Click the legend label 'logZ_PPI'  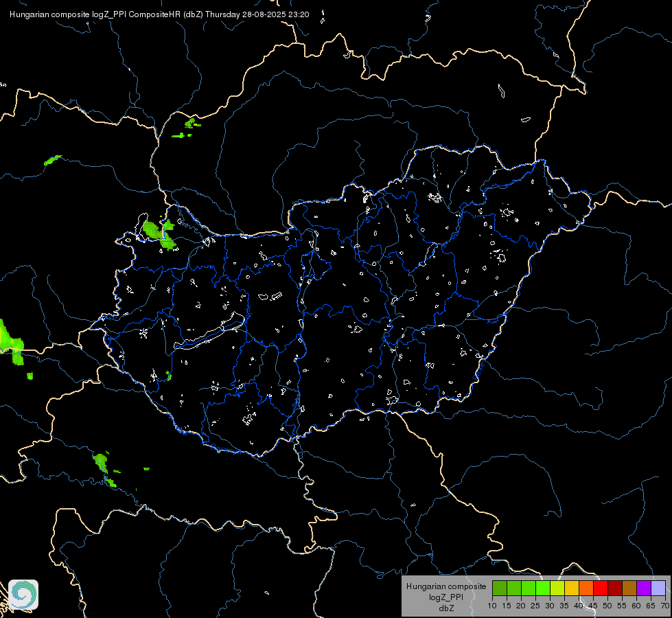[x=446, y=597]
